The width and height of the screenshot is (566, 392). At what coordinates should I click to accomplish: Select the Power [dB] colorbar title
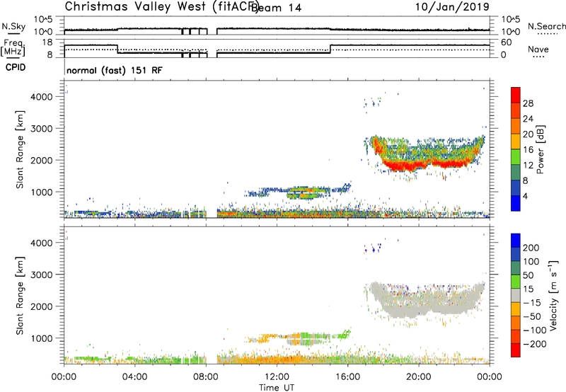541,149
